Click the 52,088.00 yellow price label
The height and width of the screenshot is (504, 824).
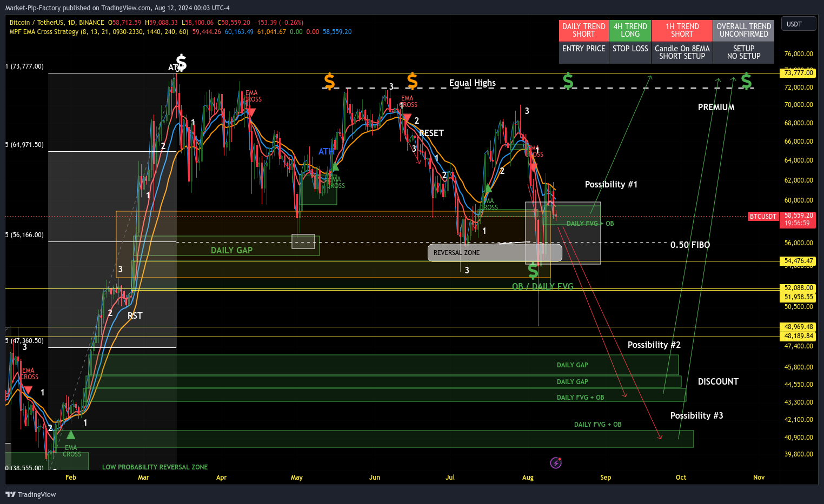tap(799, 288)
